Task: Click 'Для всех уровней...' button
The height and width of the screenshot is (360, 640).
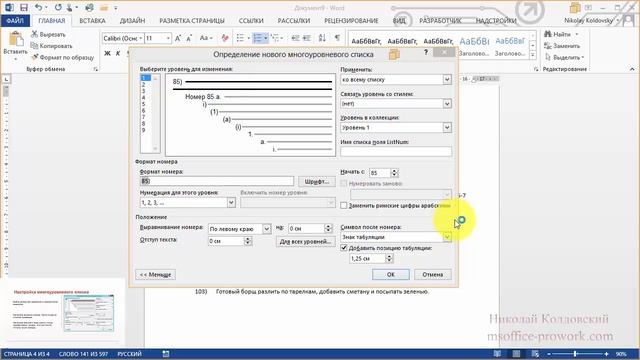Action: point(305,242)
